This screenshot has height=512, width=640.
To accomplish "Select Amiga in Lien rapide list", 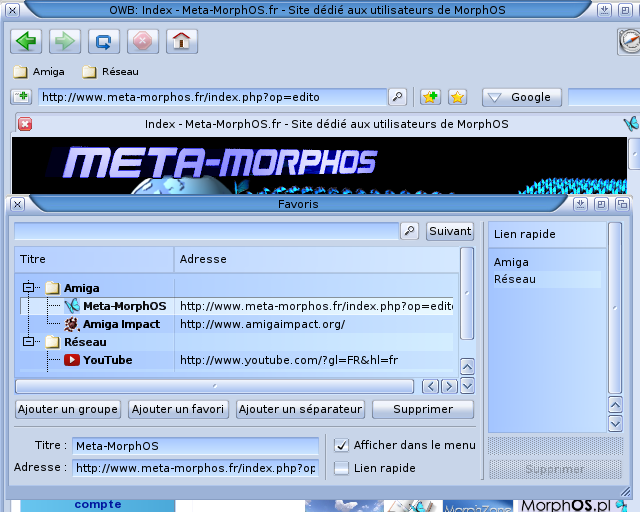I will pyautogui.click(x=547, y=262).
